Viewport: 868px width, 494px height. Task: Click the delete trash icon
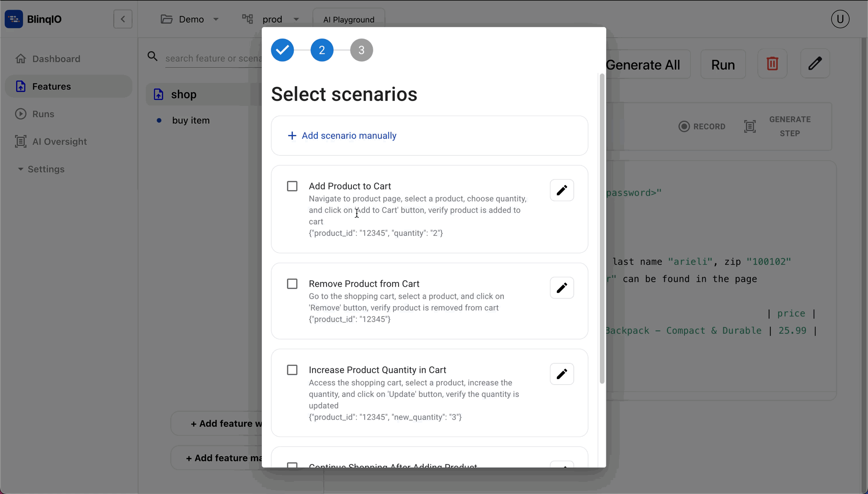pyautogui.click(x=773, y=64)
